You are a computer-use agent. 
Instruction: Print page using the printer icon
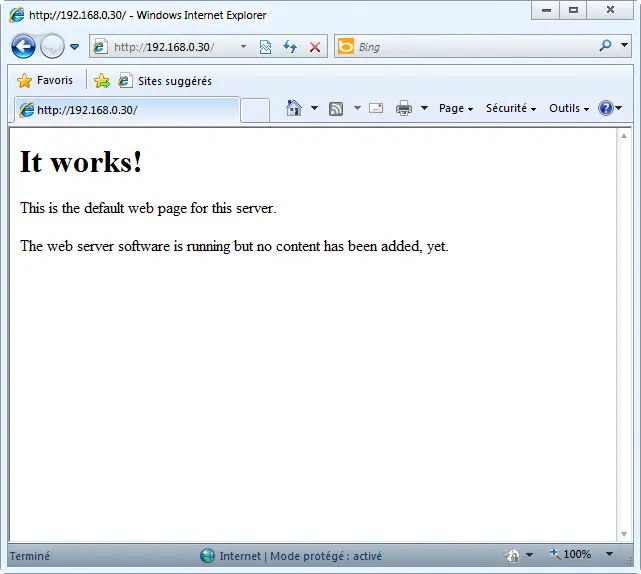404,108
